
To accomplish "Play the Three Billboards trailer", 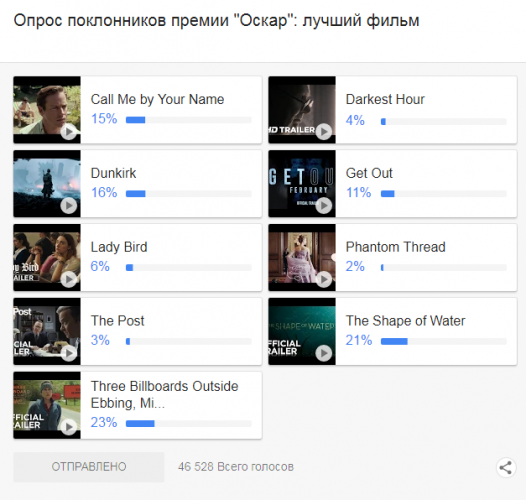I will [x=69, y=427].
